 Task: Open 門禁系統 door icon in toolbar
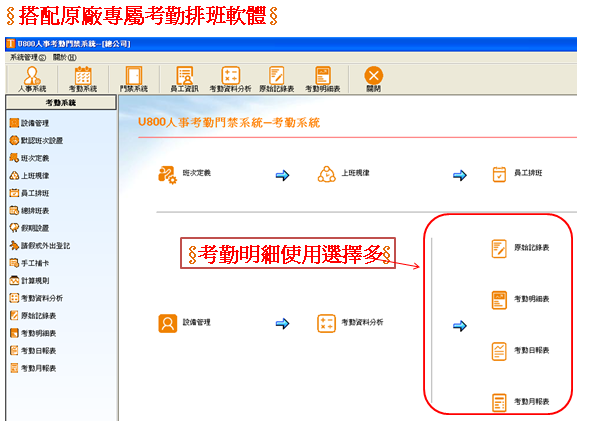[134, 79]
